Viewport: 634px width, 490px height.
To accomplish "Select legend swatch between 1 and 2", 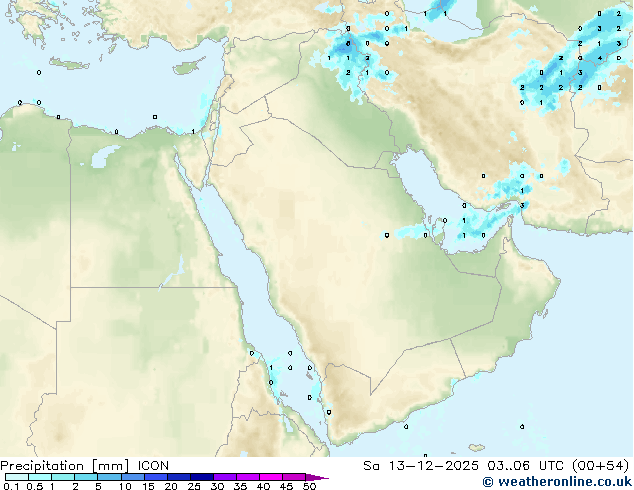I will pyautogui.click(x=63, y=477).
